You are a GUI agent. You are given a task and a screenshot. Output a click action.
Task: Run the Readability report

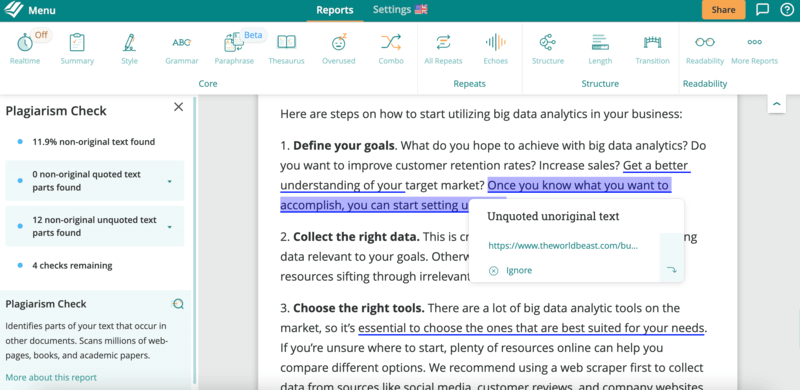point(705,49)
